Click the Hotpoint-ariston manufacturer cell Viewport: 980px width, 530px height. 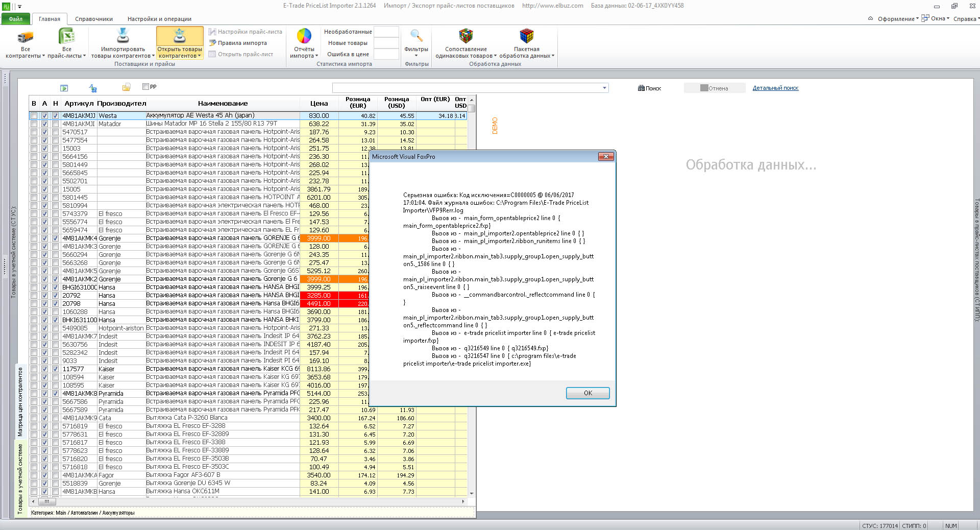121,328
